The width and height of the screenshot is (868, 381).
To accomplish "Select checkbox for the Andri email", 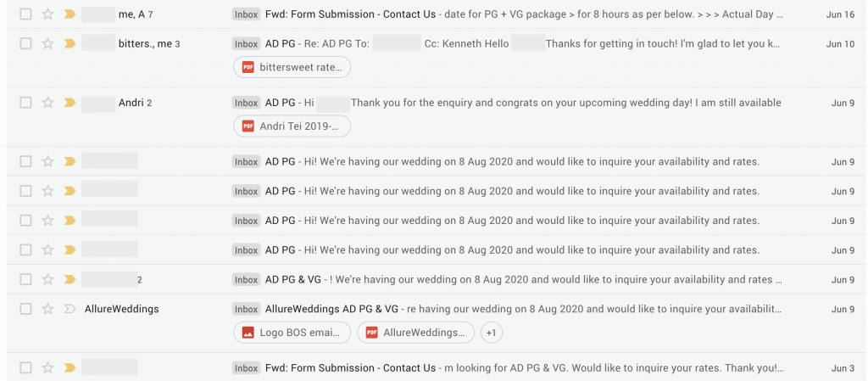I will pos(26,103).
